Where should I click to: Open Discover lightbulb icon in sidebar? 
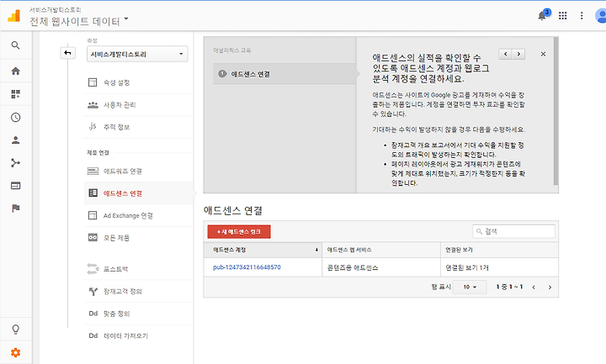15,330
